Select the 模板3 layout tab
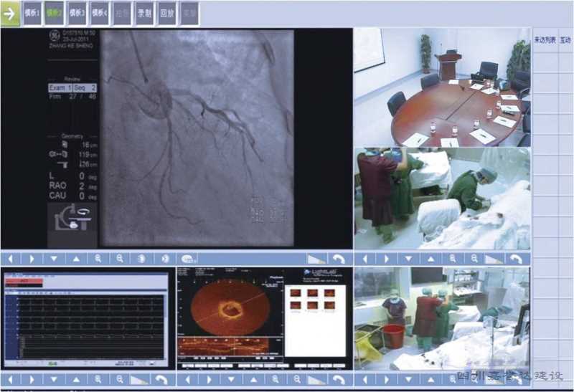The width and height of the screenshot is (574, 392). pos(77,13)
